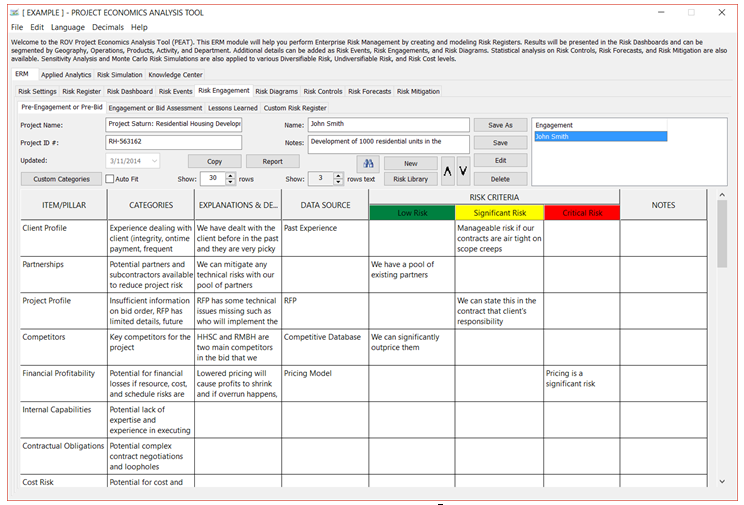
Task: Click the green Low Risk header
Action: [412, 213]
